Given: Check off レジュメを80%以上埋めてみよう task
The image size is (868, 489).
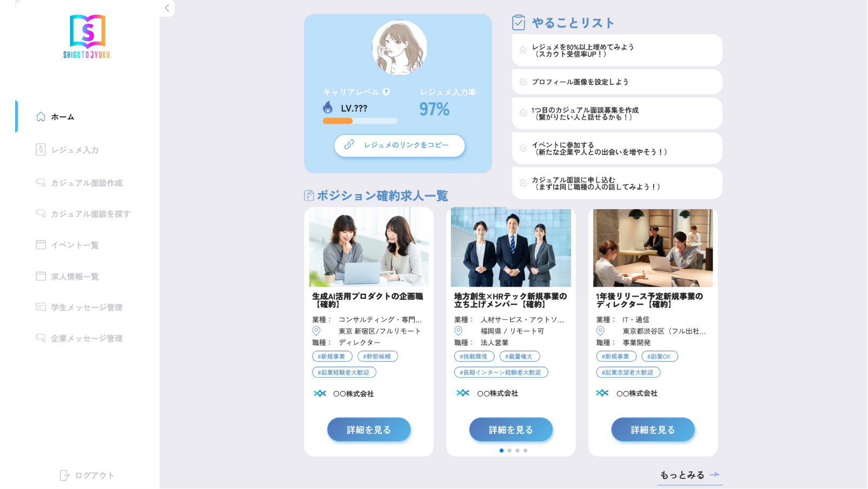Looking at the screenshot, I should (524, 50).
